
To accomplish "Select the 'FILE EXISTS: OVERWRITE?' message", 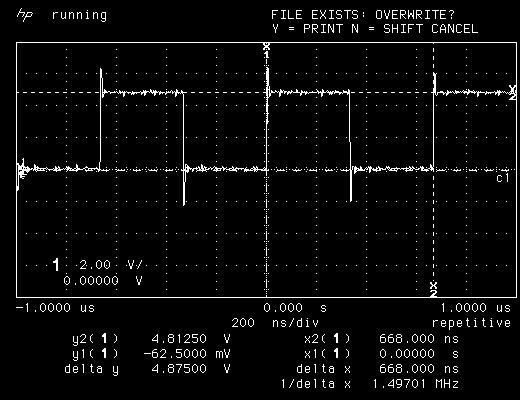I will 363,15.
